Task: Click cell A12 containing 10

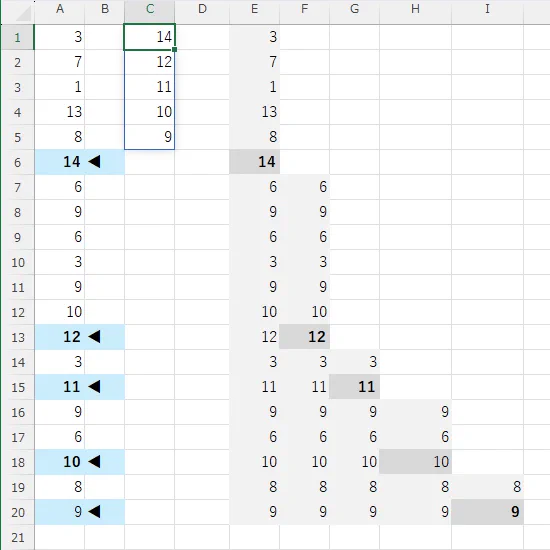Action: (x=60, y=312)
